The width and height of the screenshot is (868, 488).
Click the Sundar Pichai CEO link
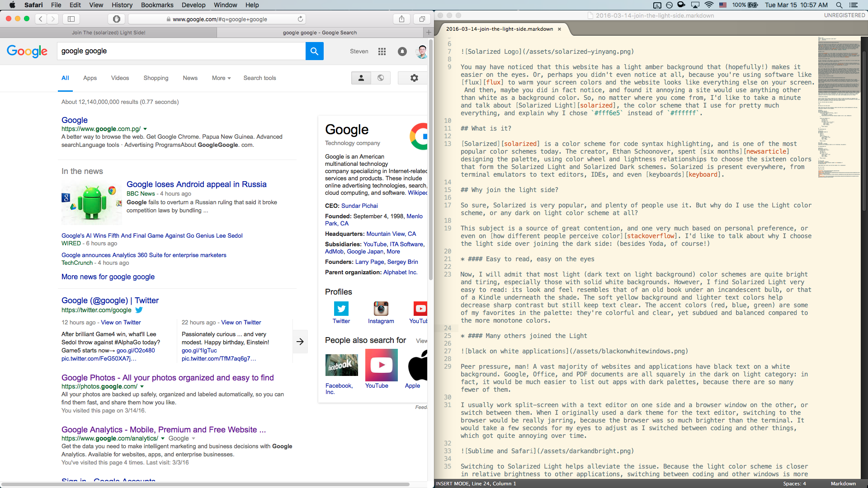359,206
